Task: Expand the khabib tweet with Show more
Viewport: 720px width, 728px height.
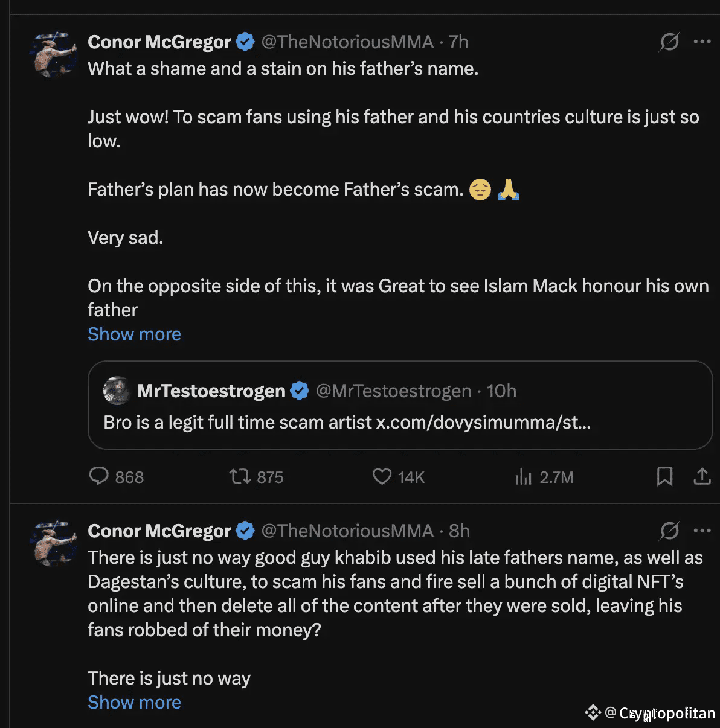Action: (x=134, y=702)
